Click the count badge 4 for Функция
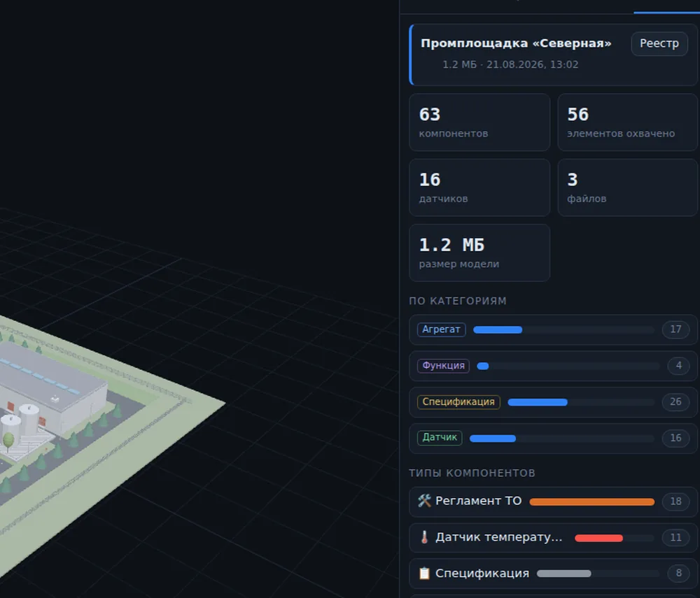The image size is (700, 598). (678, 366)
